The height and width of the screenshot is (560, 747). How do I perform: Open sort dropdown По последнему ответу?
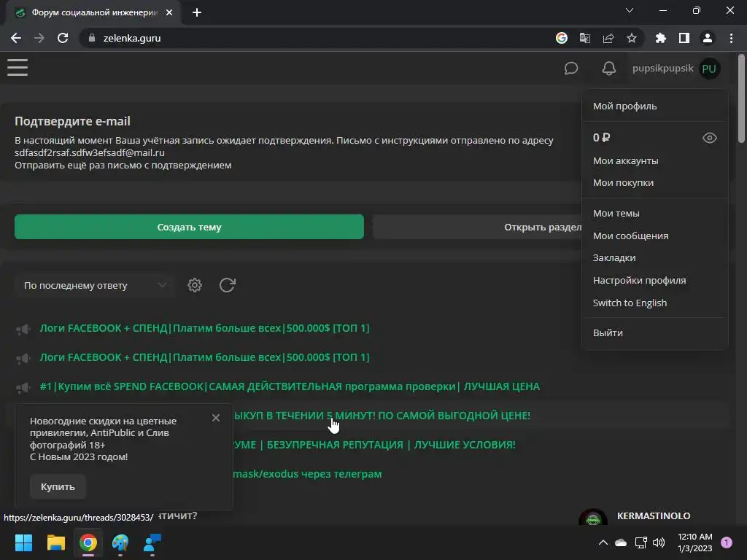[x=96, y=286]
